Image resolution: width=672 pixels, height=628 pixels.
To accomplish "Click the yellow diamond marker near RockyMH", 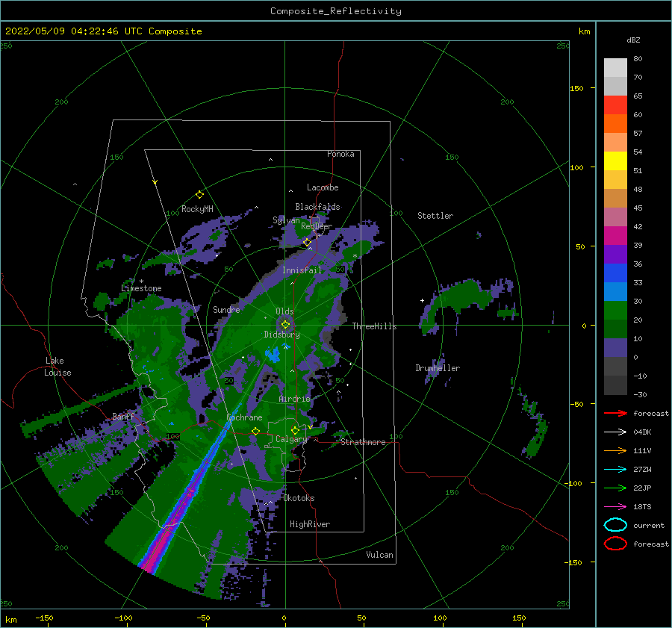I will coord(199,195).
